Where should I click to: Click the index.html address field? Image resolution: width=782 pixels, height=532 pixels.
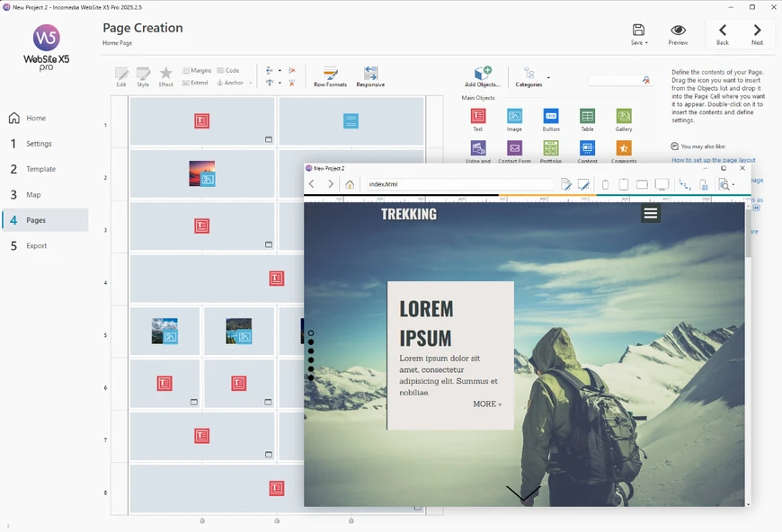(x=458, y=184)
